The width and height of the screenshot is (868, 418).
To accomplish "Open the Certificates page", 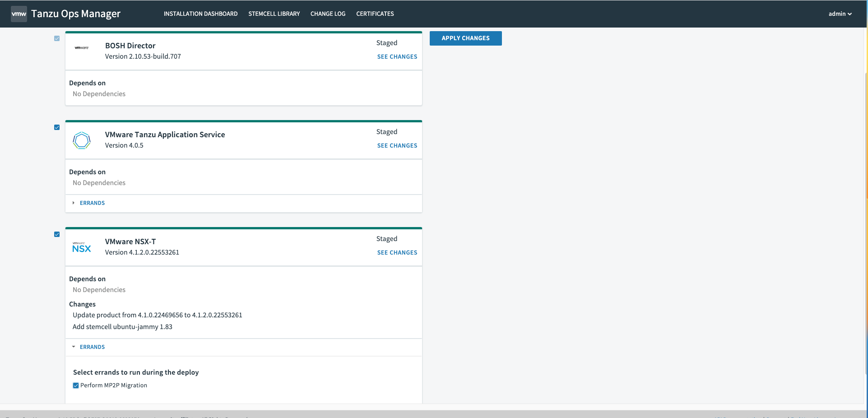I will pyautogui.click(x=375, y=14).
